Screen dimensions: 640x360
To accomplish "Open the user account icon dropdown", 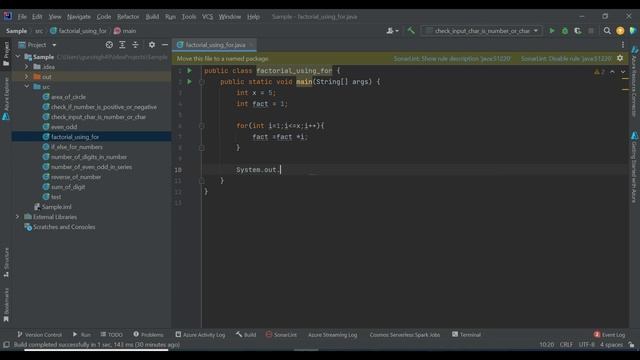I will pyautogui.click(x=392, y=31).
